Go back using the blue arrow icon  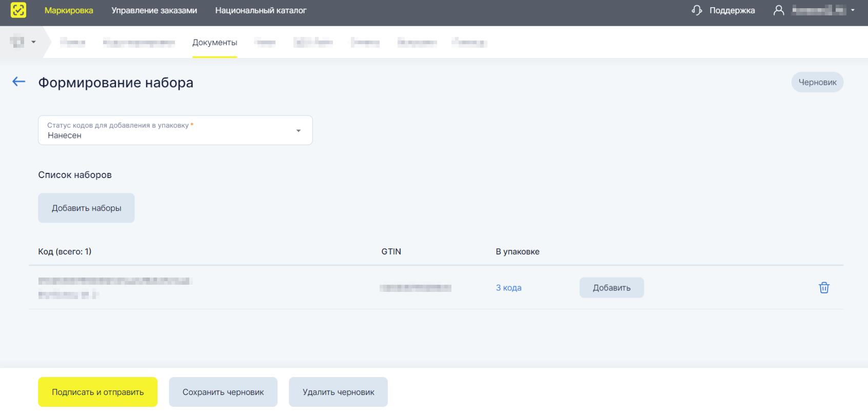tap(19, 82)
